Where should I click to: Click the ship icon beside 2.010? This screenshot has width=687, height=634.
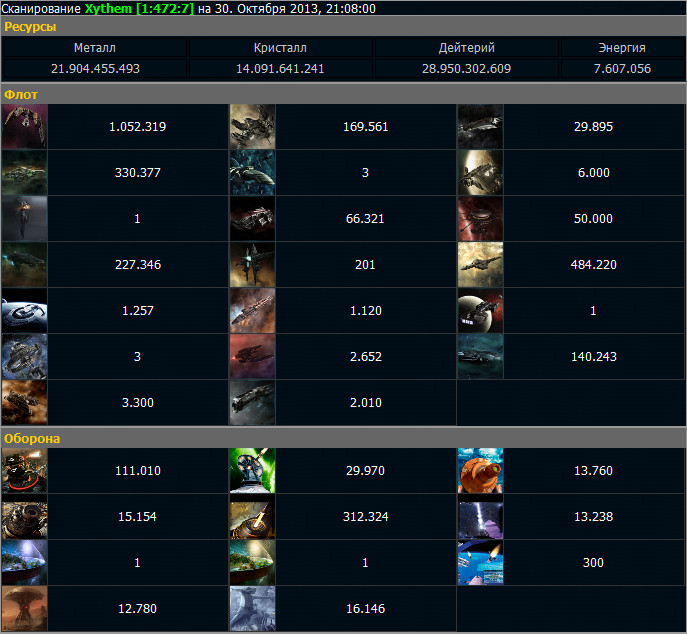click(252, 403)
